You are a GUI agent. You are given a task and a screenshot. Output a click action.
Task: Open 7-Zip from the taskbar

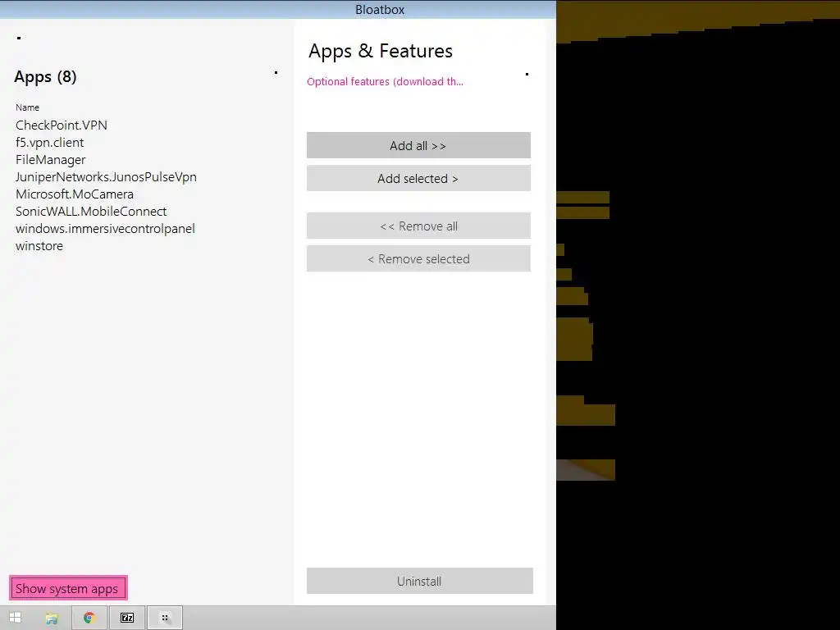[127, 619]
